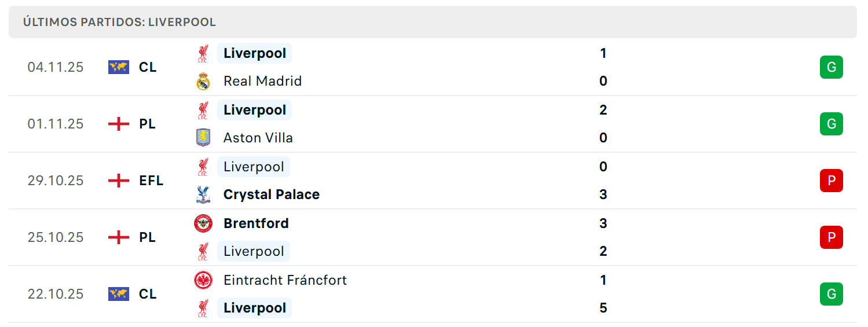Click England flag icon next to EFL
The width and height of the screenshot is (868, 327).
point(119,181)
